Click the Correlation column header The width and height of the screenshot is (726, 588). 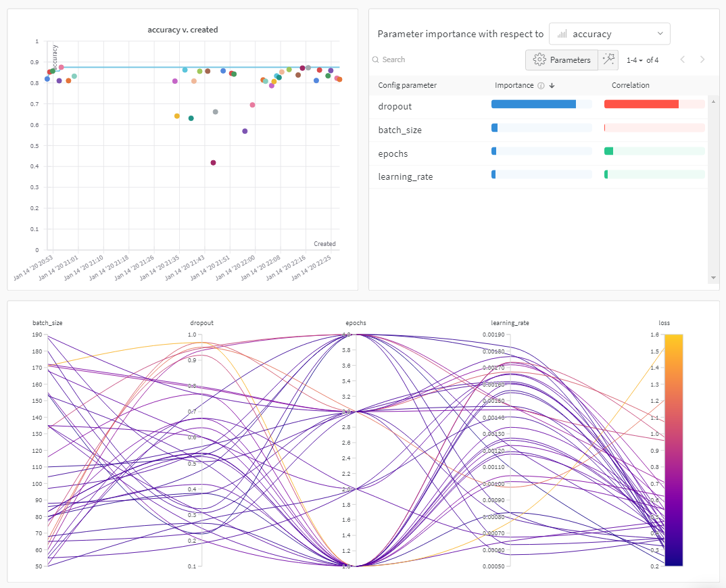tap(629, 85)
